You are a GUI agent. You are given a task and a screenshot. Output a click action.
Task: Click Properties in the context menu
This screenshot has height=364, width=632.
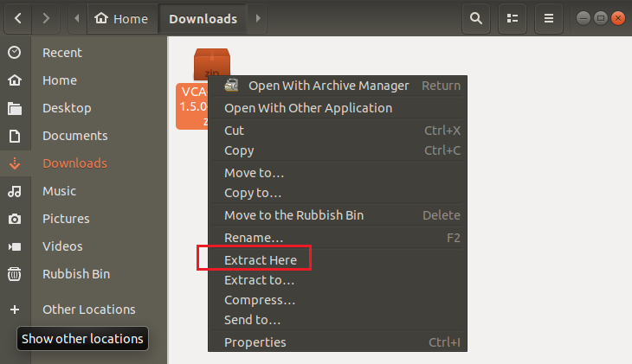click(255, 342)
